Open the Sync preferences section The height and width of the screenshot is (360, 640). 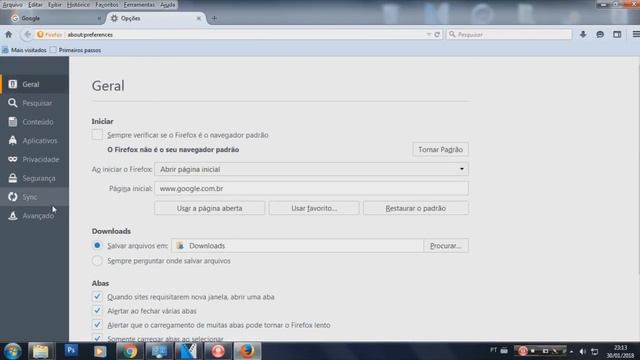pos(34,197)
